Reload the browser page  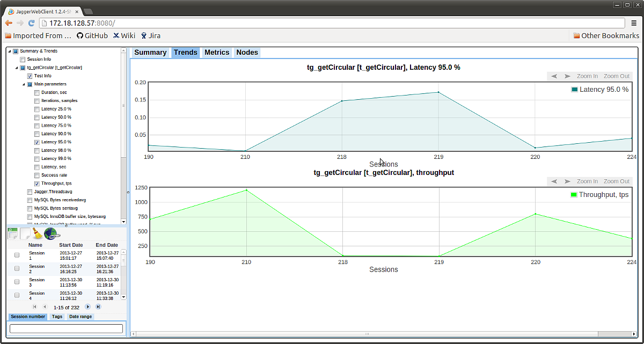pyautogui.click(x=31, y=23)
